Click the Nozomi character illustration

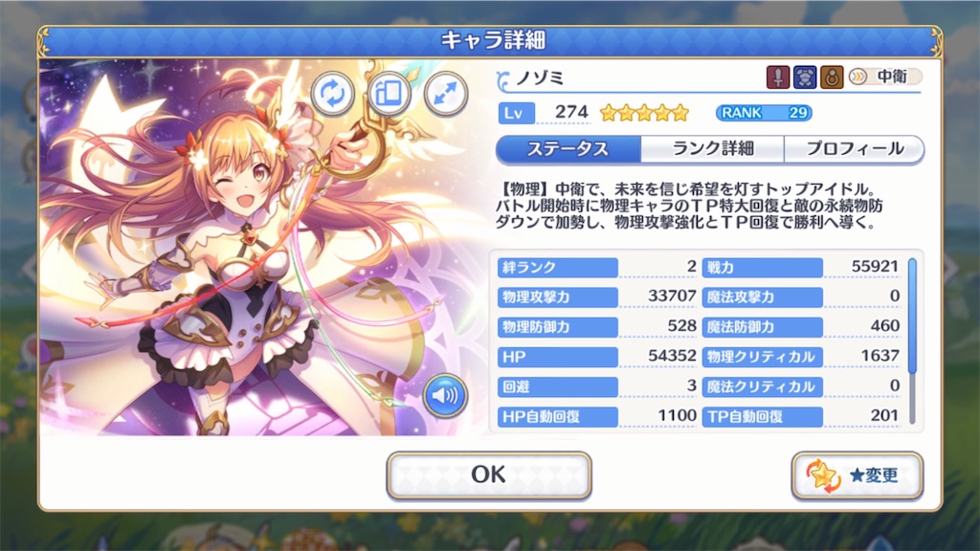[x=262, y=248]
